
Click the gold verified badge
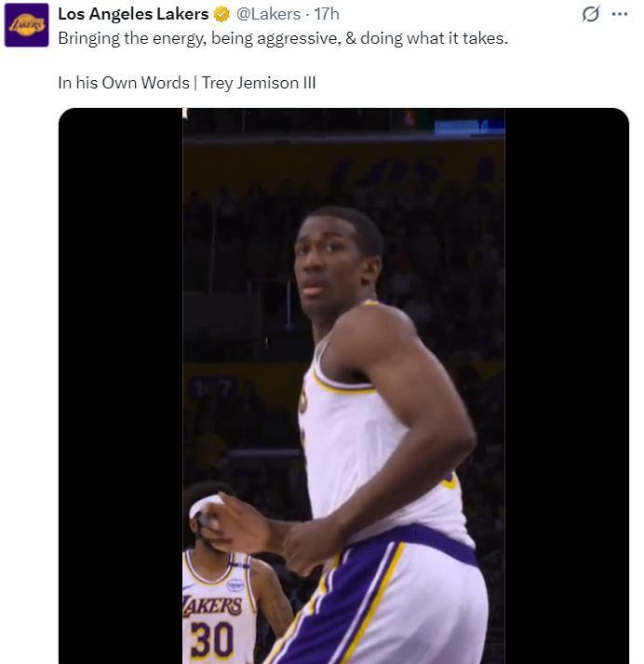pyautogui.click(x=221, y=14)
